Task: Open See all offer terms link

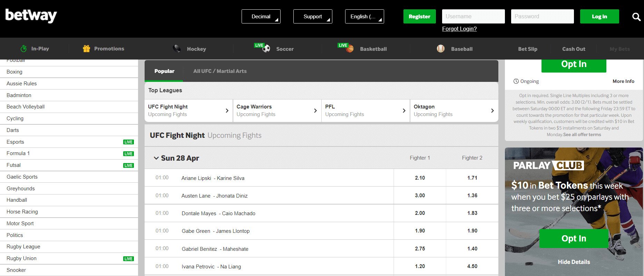Action: (x=582, y=135)
